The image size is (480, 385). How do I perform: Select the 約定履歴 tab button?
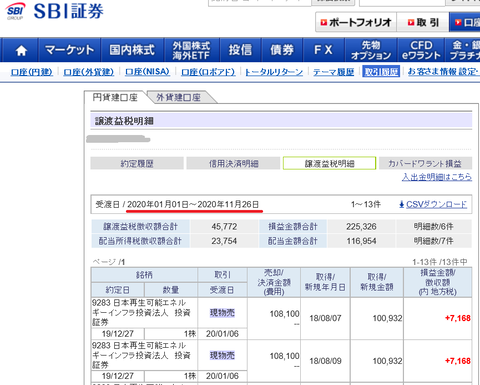(137, 163)
